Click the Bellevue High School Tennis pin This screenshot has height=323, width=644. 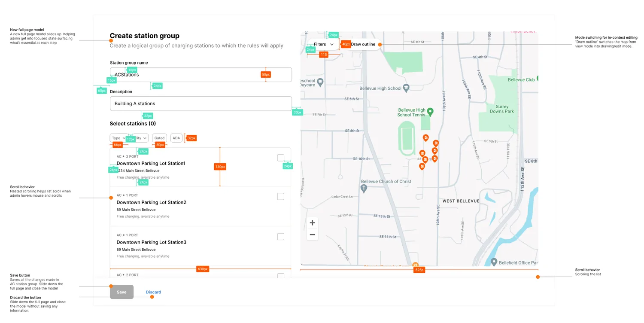click(x=430, y=112)
